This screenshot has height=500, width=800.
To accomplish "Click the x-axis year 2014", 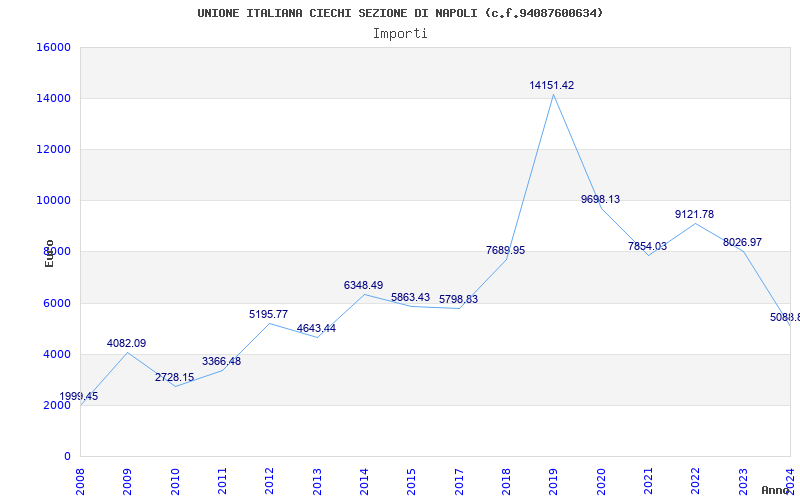I will 364,481.
